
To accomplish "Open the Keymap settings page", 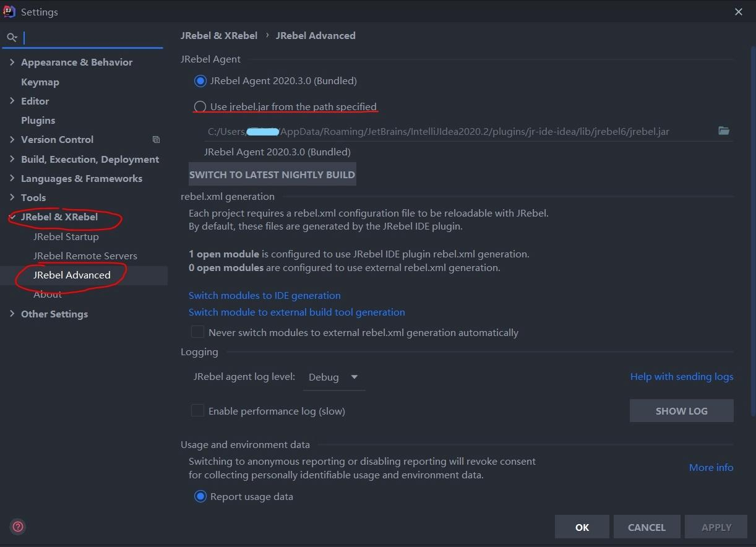I will click(x=40, y=82).
